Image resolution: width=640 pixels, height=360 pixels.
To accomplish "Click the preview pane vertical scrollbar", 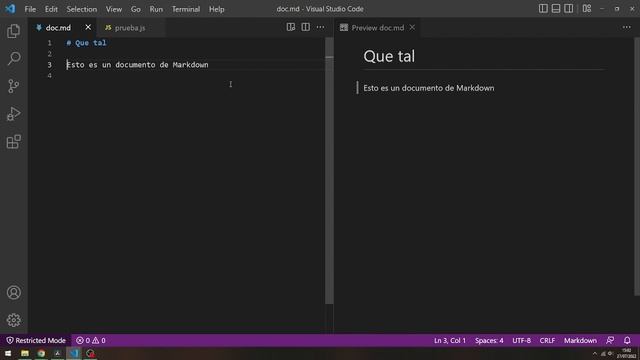I will click(637, 167).
